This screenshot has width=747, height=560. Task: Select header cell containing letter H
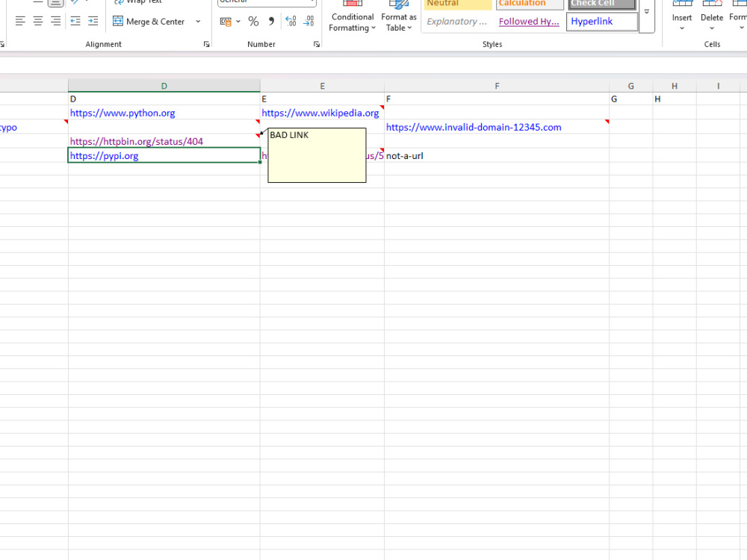click(674, 99)
